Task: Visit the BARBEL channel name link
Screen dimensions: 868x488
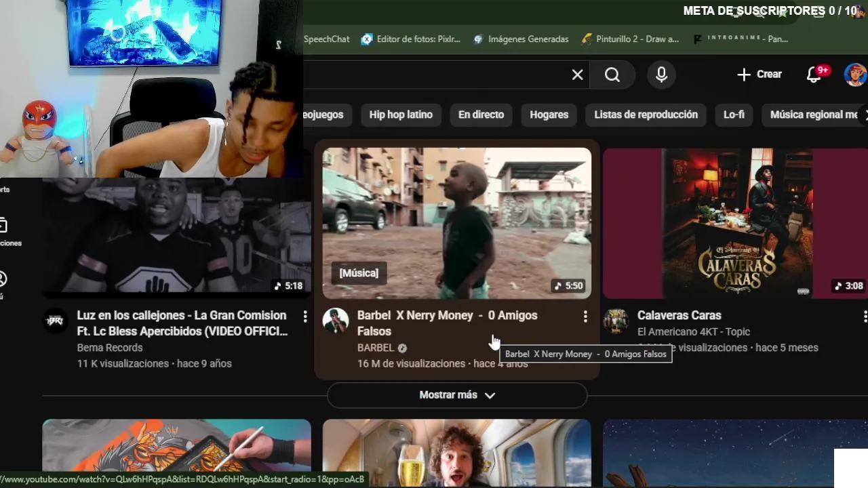Action: (x=376, y=348)
